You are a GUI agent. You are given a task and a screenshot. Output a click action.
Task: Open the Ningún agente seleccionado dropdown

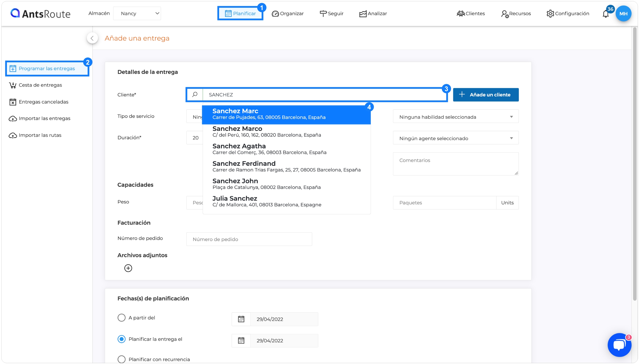pyautogui.click(x=456, y=138)
